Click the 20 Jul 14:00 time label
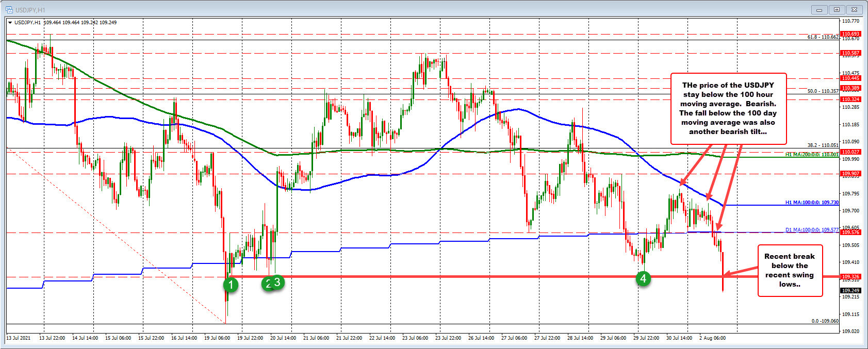The width and height of the screenshot is (868, 349). [283, 338]
